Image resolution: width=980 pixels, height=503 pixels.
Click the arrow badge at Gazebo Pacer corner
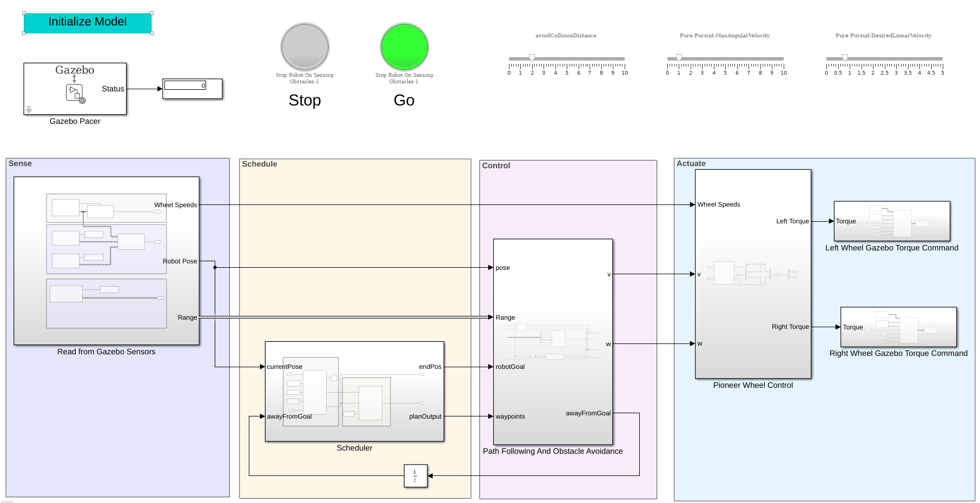[x=29, y=110]
